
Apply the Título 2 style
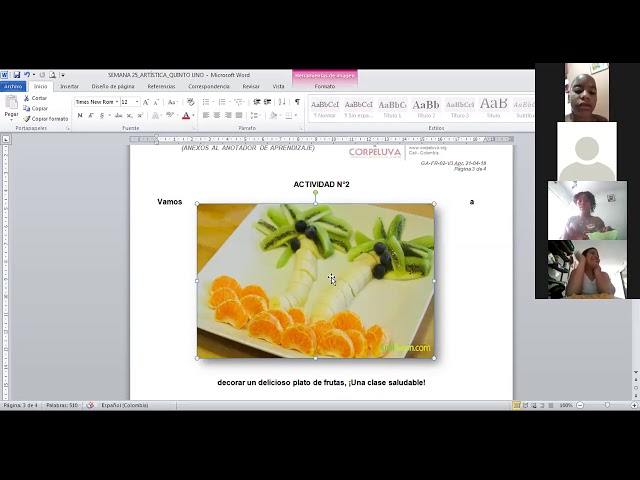click(x=426, y=109)
